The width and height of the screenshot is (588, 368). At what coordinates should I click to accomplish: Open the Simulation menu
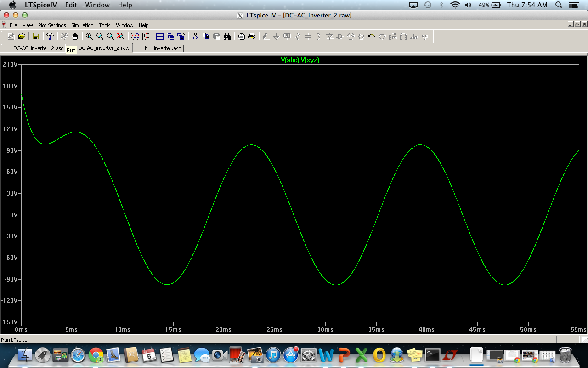tap(82, 25)
